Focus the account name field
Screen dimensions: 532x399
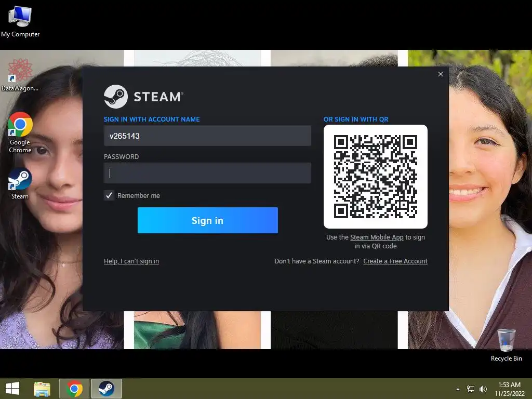(x=207, y=136)
